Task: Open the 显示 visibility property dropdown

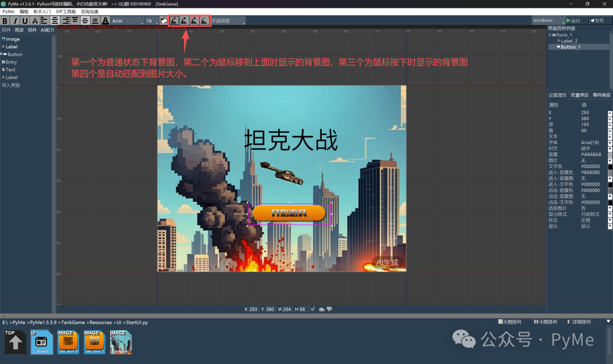Action: tap(610, 227)
